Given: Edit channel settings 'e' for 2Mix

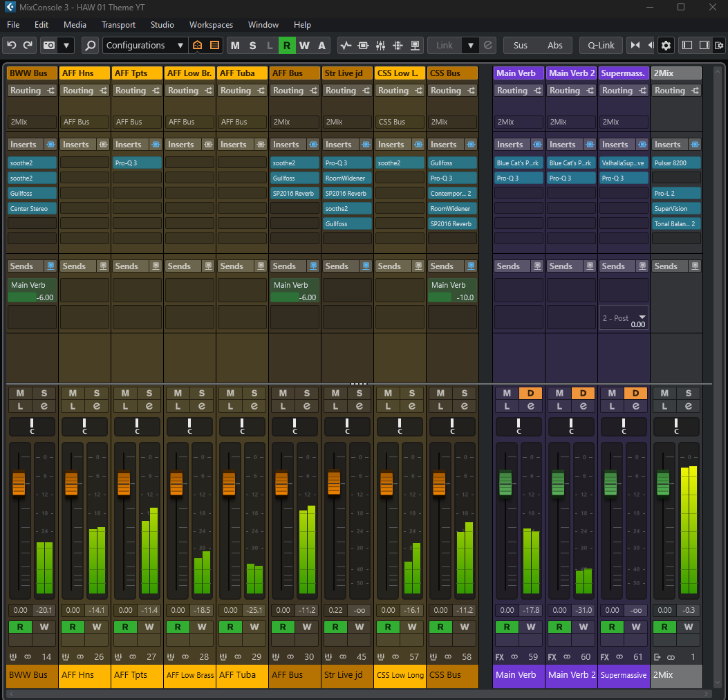Looking at the screenshot, I should coord(688,406).
